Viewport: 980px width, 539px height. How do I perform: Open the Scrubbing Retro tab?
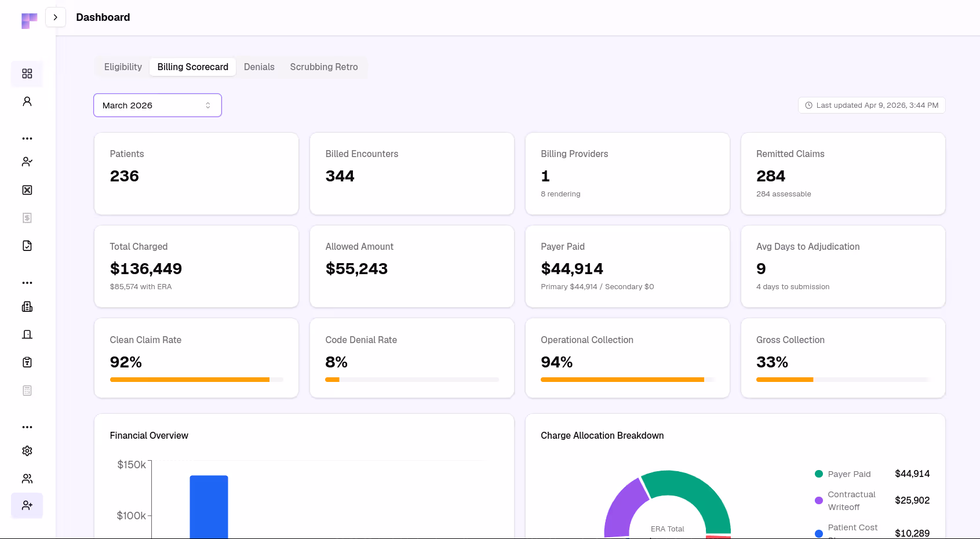[323, 67]
